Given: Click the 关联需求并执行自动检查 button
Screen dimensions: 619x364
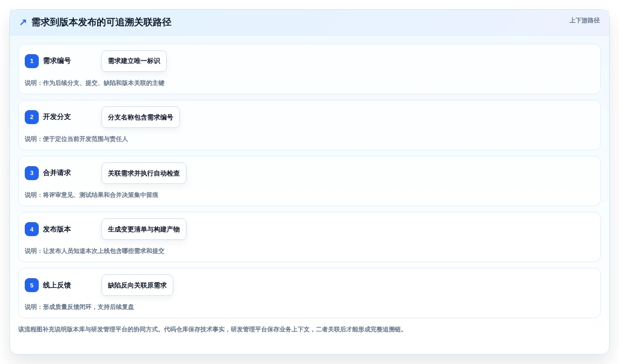Looking at the screenshot, I should point(144,173).
